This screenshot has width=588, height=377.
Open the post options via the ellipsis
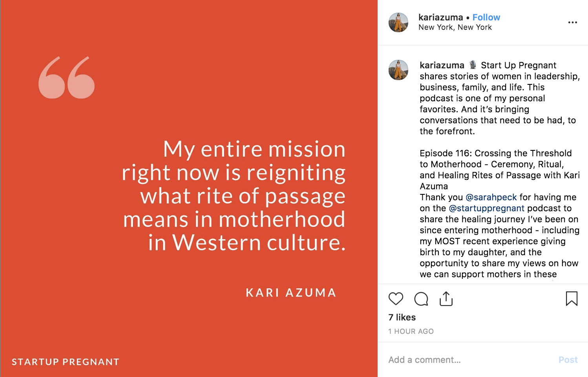point(573,22)
